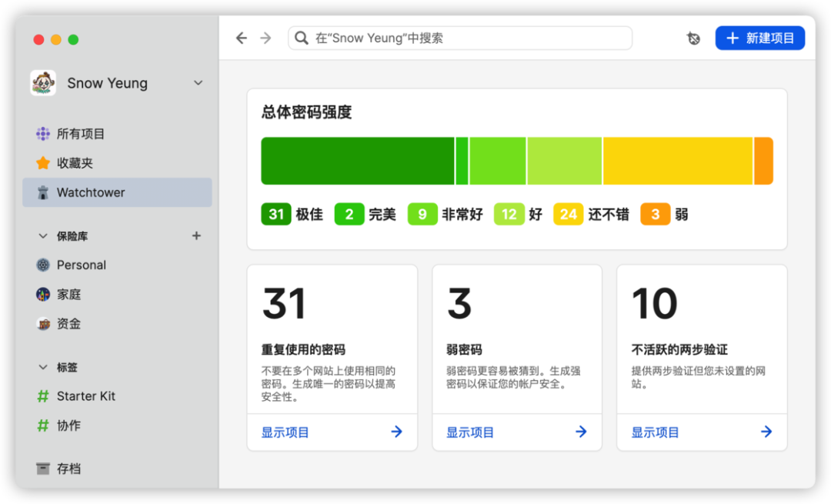Click the Watchtower tower icon in sidebar
Screen dimensions: 831x504
click(43, 192)
